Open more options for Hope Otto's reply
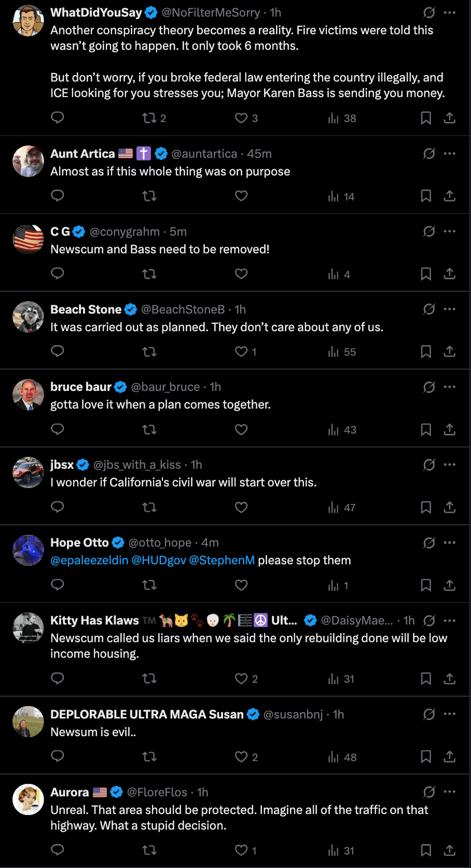Image resolution: width=471 pixels, height=868 pixels. [450, 542]
